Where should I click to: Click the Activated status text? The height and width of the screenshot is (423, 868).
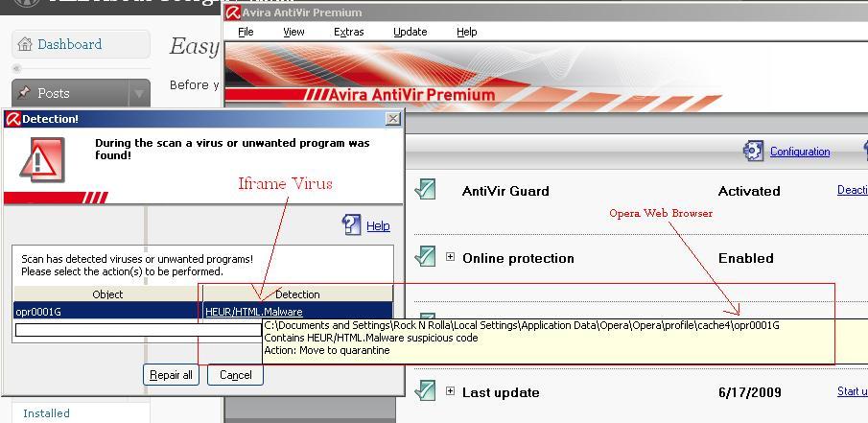(x=749, y=191)
